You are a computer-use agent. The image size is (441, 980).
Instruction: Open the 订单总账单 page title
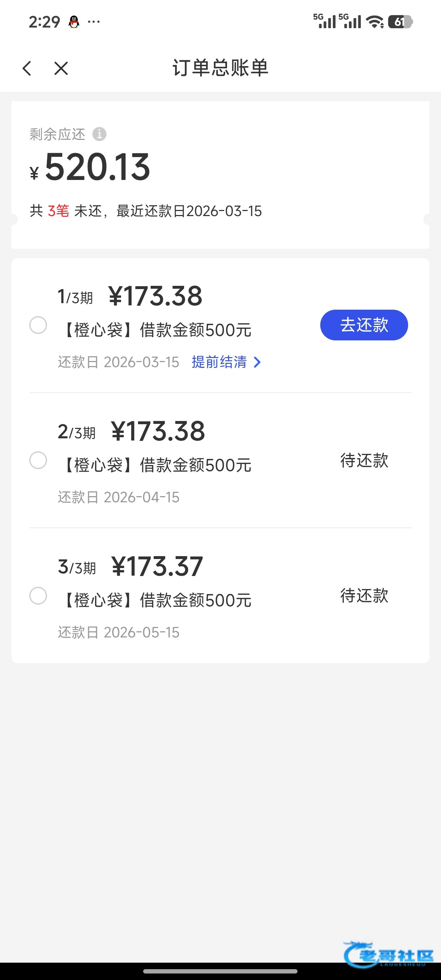click(220, 68)
